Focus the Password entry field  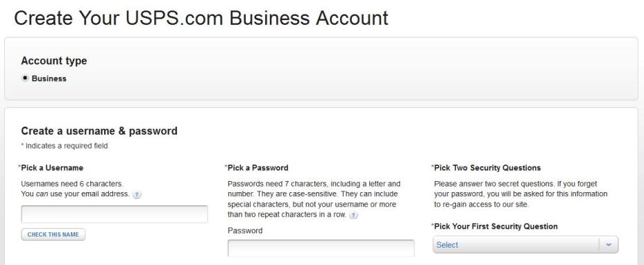pos(321,248)
